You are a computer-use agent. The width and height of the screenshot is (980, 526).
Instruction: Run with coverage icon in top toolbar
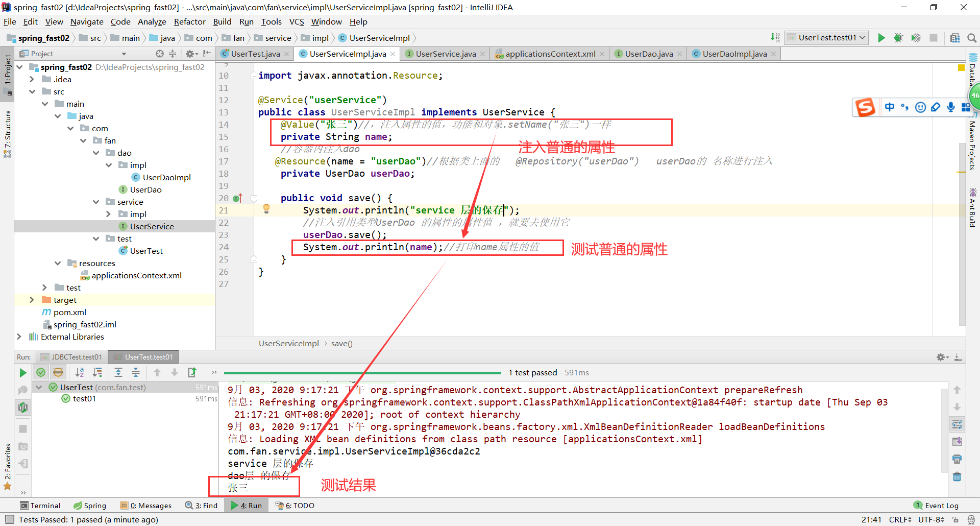tap(916, 38)
